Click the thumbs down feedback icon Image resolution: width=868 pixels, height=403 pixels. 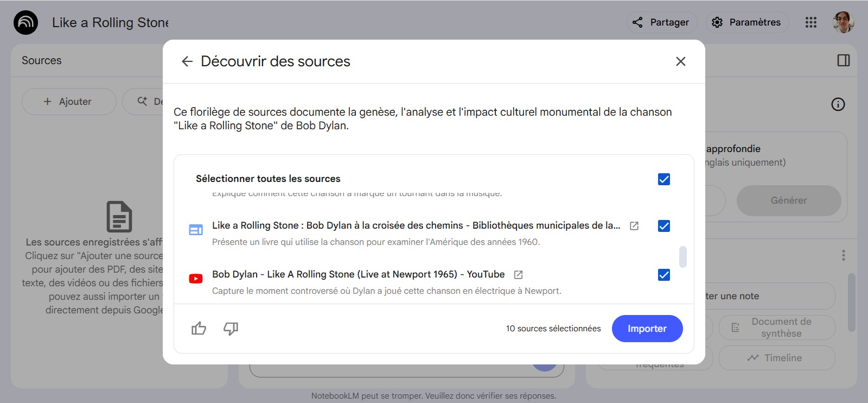[x=231, y=329]
